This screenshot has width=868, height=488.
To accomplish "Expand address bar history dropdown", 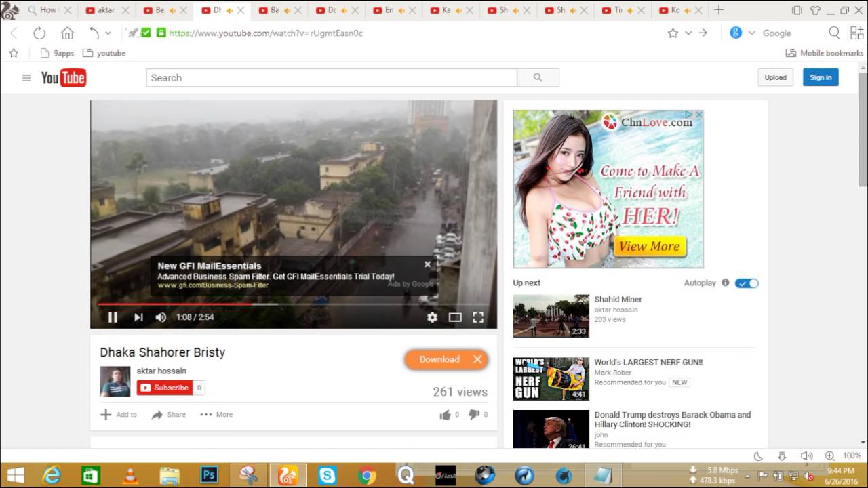I will 688,33.
